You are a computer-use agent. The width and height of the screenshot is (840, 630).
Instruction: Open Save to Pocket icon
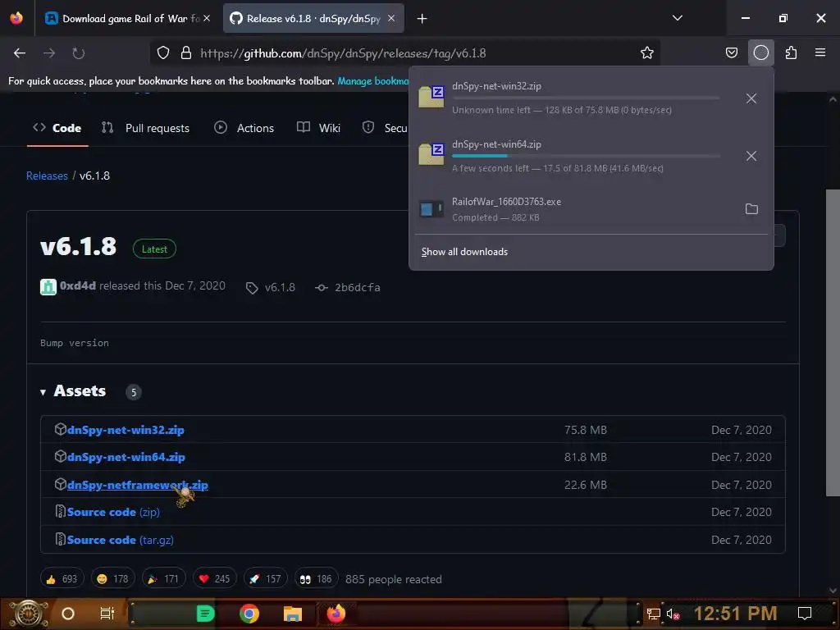(732, 53)
